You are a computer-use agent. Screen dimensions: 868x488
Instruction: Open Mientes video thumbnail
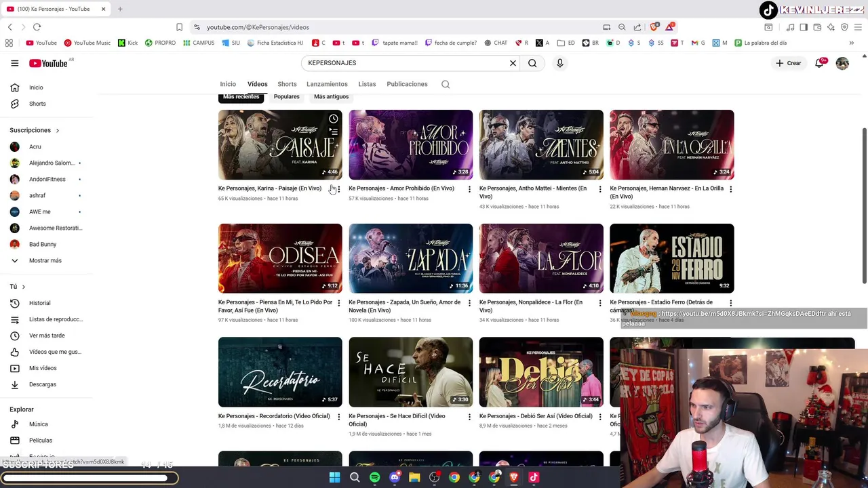pyautogui.click(x=541, y=144)
